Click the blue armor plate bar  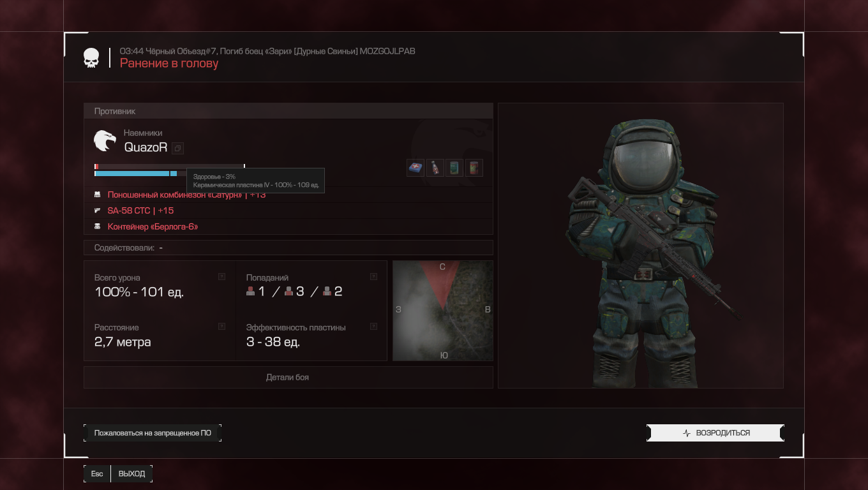[136, 174]
